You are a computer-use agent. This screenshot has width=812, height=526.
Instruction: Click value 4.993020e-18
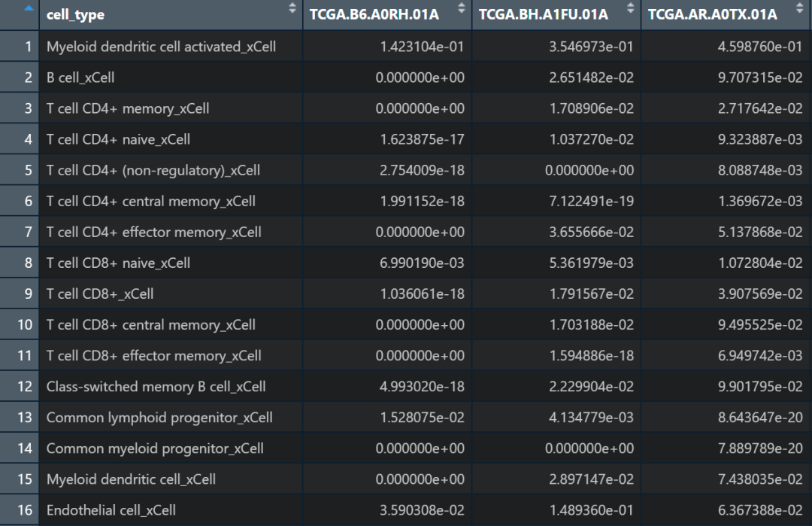pos(422,387)
